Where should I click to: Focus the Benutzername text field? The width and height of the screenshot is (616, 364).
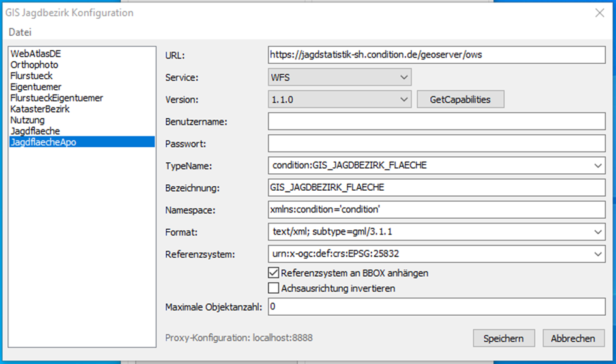(437, 122)
